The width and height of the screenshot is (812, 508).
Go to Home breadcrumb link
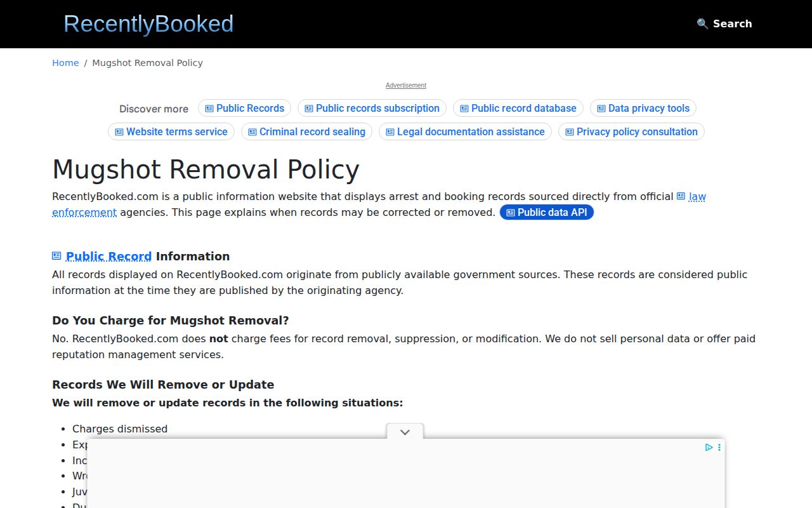tap(65, 63)
